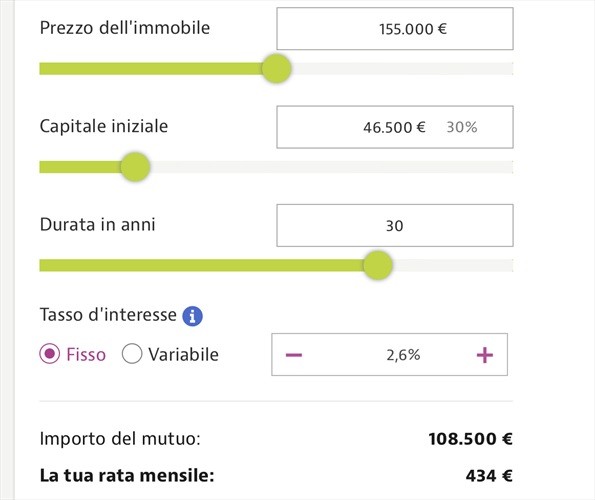Select the Variabile radio button
The height and width of the screenshot is (500, 595).
[132, 354]
